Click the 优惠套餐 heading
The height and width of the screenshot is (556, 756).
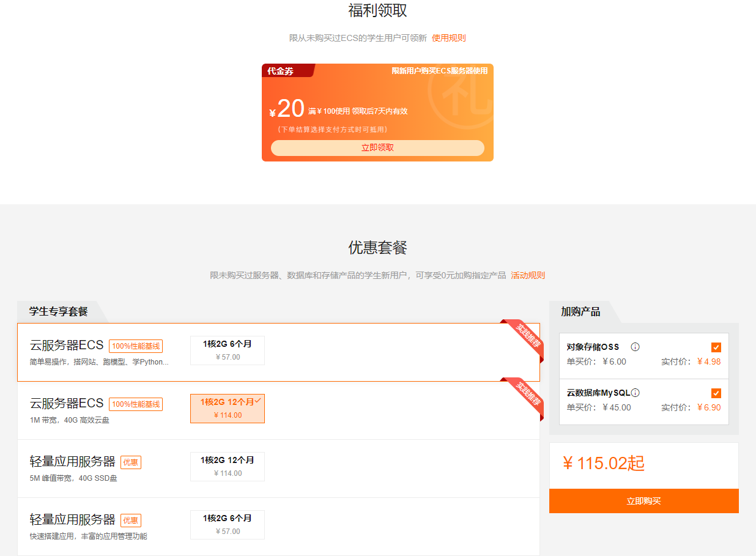[x=377, y=248]
